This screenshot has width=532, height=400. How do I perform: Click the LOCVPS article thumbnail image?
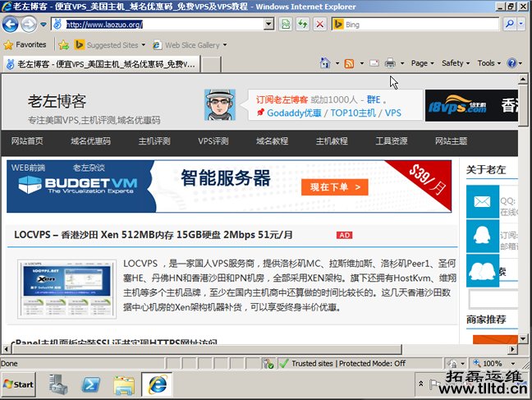point(66,289)
